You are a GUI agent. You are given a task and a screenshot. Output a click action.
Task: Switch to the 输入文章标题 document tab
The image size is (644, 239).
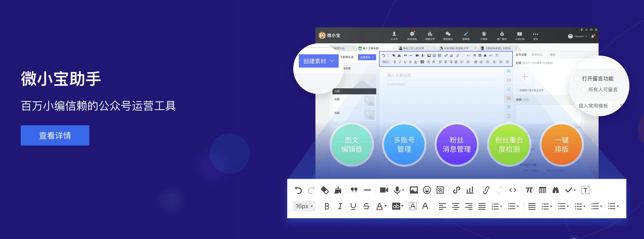376,48
